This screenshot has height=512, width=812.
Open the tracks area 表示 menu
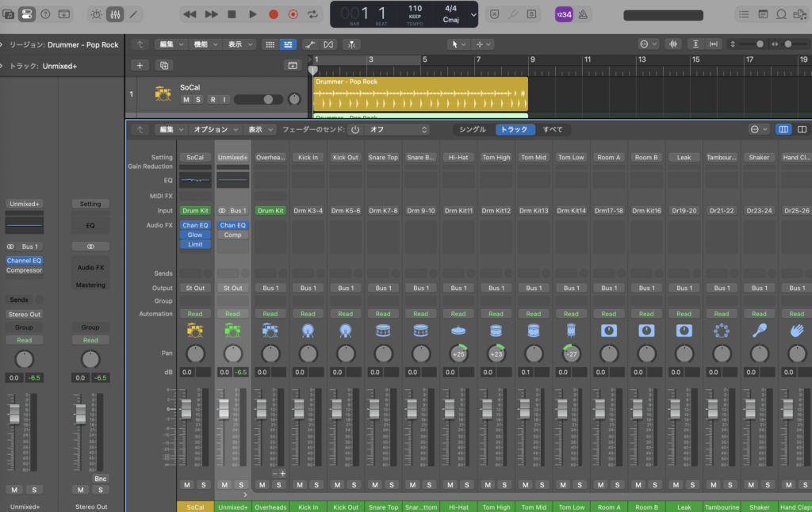[239, 44]
